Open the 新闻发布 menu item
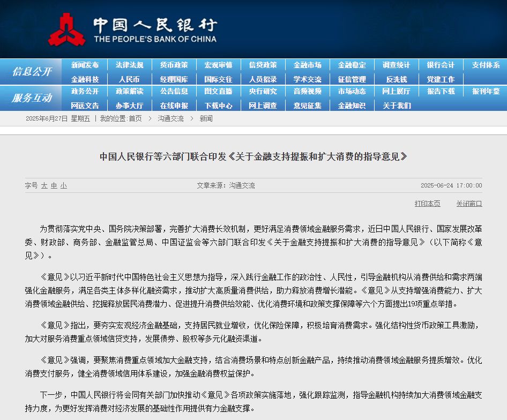Viewport: 507px width, 420px height. pyautogui.click(x=85, y=65)
